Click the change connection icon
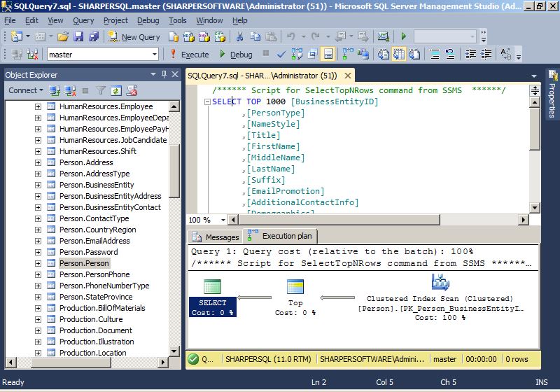Screen dimensions: 560x392 (x=32, y=55)
